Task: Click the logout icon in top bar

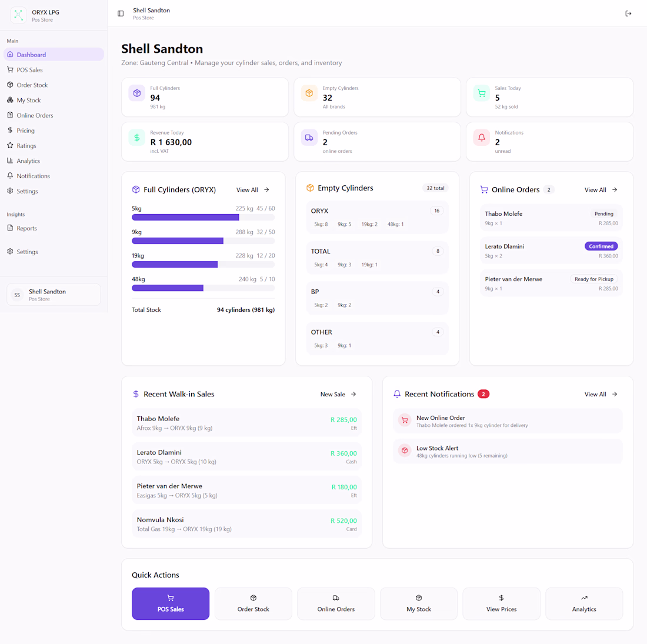Action: coord(628,14)
